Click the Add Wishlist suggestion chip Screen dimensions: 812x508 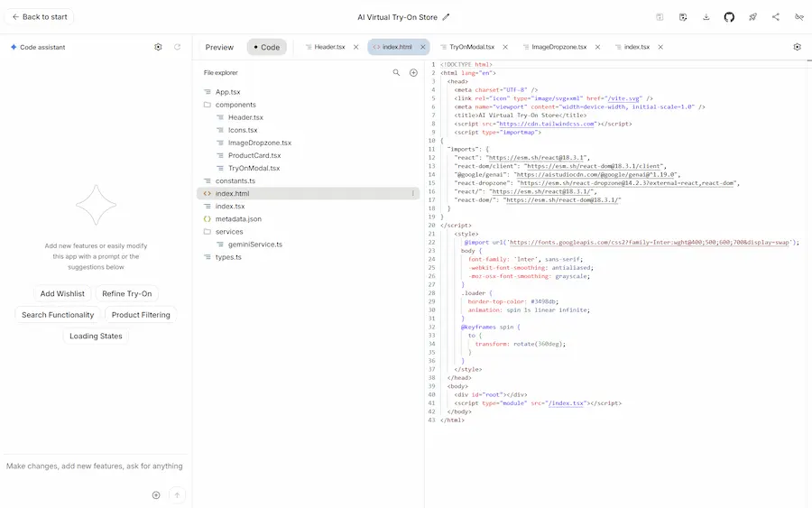pos(62,293)
